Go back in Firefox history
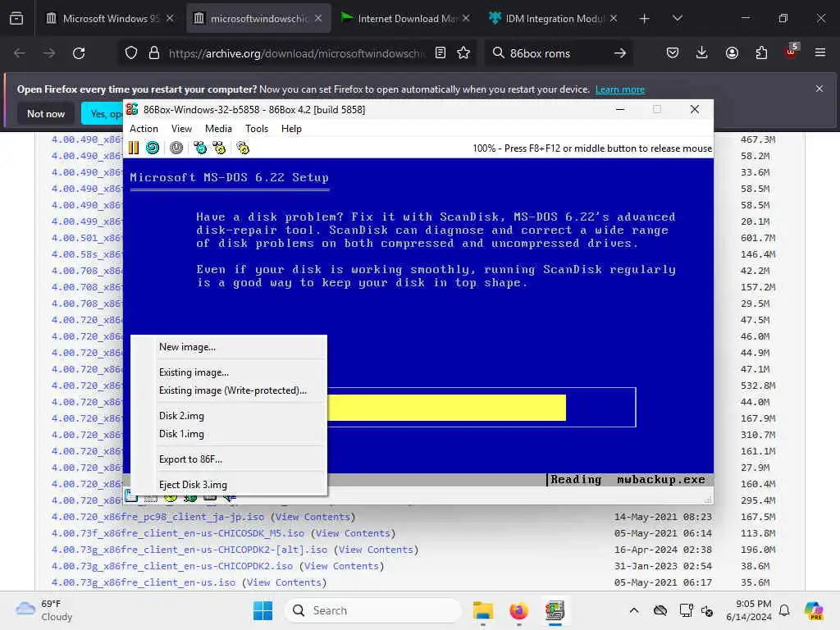The image size is (840, 630). click(x=20, y=53)
